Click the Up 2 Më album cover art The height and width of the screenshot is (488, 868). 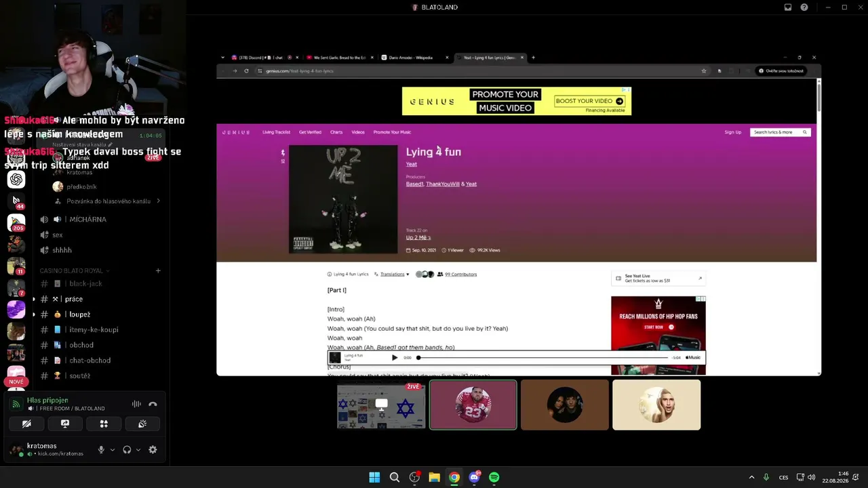pyautogui.click(x=343, y=199)
